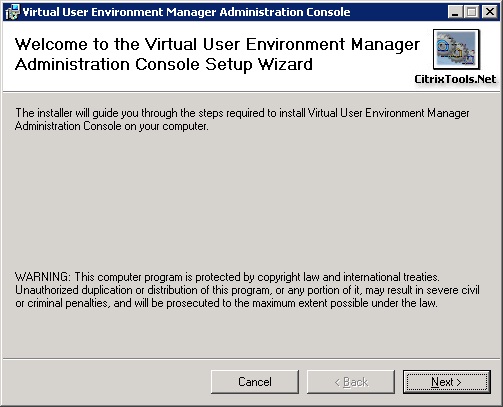Click the 'or criminal penalties' line
The image size is (503, 407).
226,303
